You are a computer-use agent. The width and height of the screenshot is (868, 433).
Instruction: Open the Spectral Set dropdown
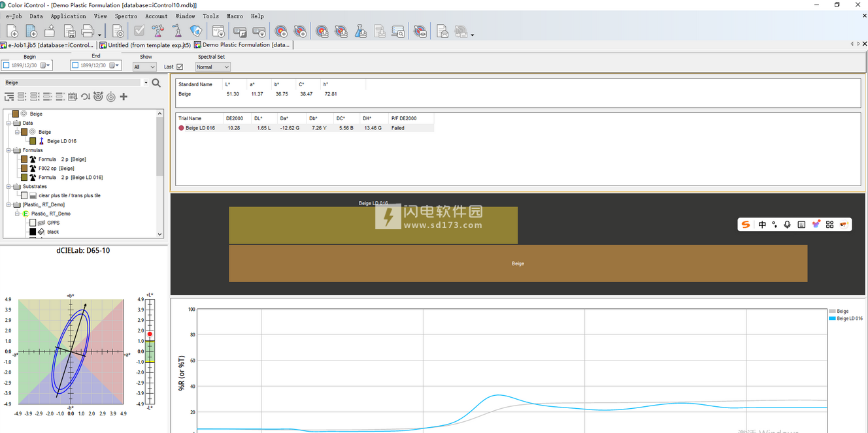click(x=213, y=67)
